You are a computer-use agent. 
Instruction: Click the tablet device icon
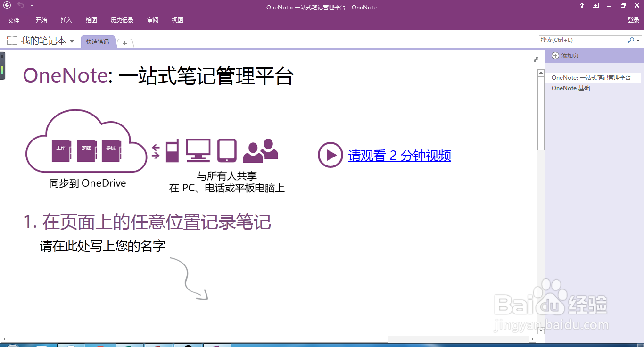coord(227,150)
